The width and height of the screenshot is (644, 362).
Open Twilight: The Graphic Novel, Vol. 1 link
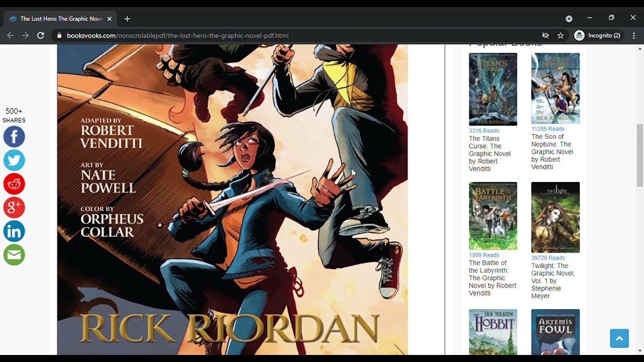(553, 281)
